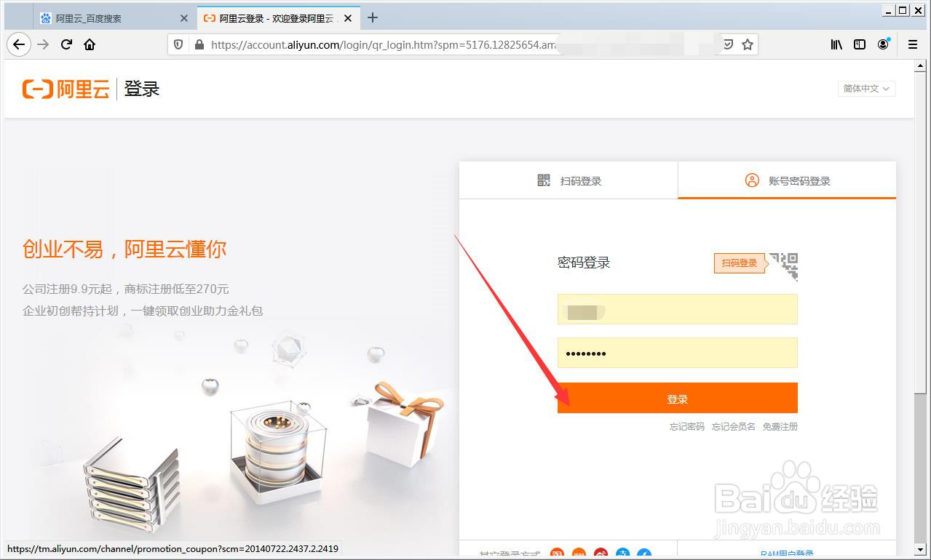The height and width of the screenshot is (560, 931).
Task: Select the 账号密码登录 tab
Action: (787, 180)
